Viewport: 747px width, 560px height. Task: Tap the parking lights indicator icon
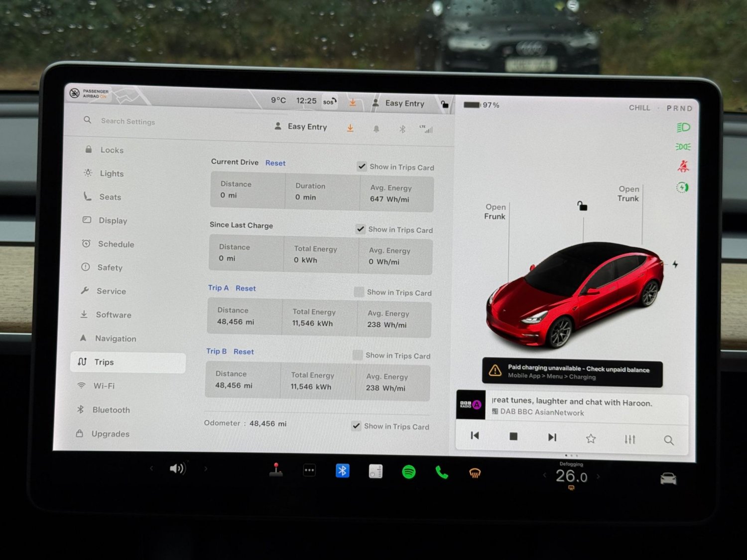(683, 147)
